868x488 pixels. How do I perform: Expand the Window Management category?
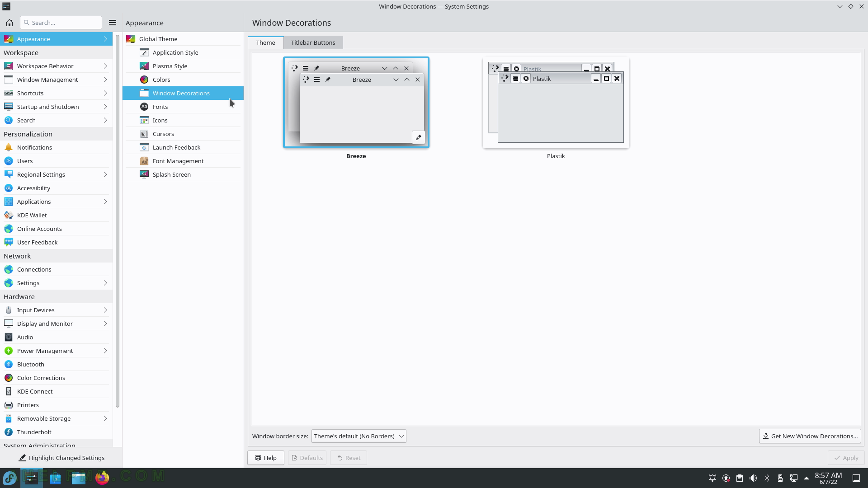click(x=56, y=80)
